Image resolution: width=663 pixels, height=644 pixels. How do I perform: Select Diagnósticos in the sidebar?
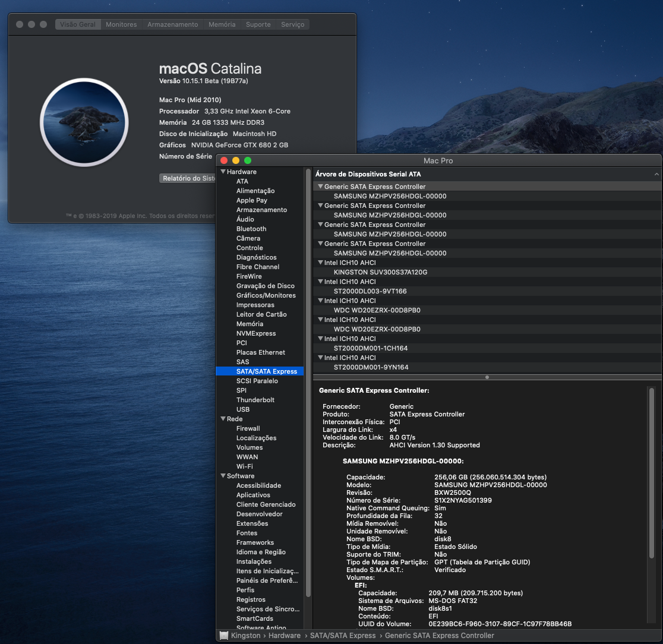tap(256, 257)
